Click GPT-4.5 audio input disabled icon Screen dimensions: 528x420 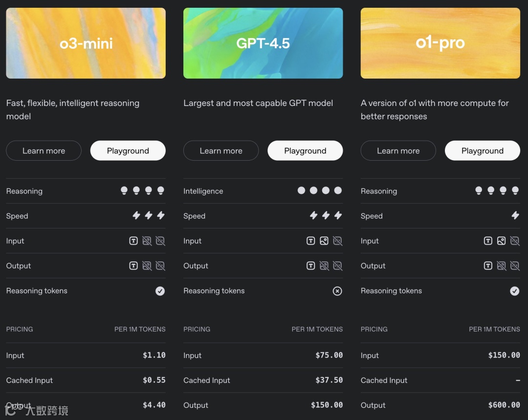[x=337, y=241]
